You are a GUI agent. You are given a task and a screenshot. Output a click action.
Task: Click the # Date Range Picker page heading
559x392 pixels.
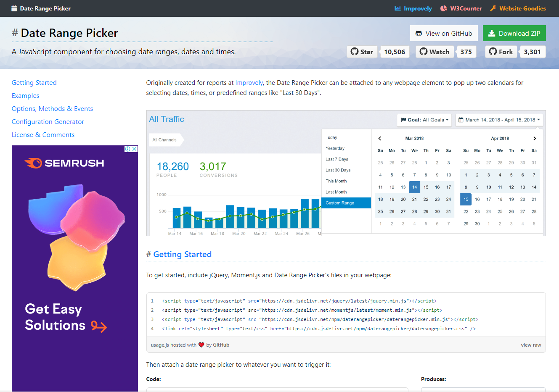pyautogui.click(x=65, y=33)
